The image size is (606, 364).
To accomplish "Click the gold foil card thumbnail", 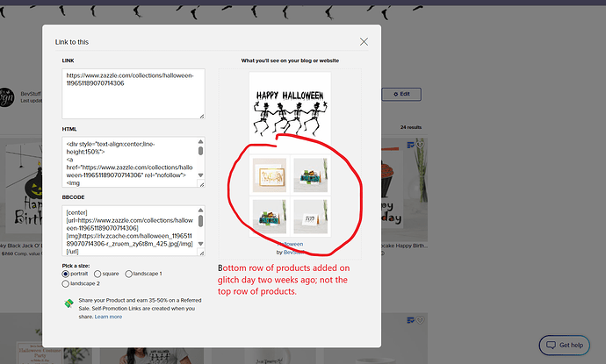I will [x=270, y=175].
